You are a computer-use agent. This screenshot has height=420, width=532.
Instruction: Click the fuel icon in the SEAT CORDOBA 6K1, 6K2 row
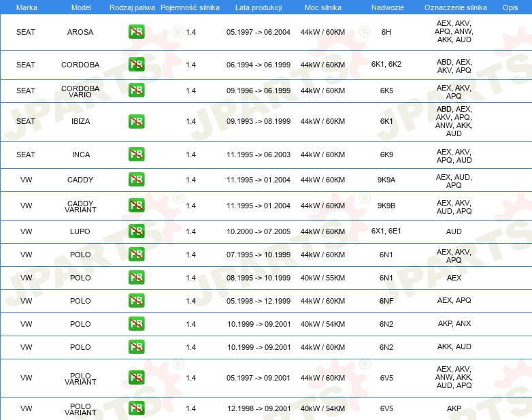click(136, 65)
